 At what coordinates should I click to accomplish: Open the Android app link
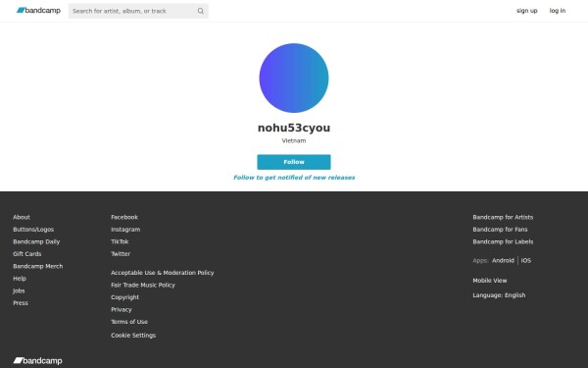point(503,261)
